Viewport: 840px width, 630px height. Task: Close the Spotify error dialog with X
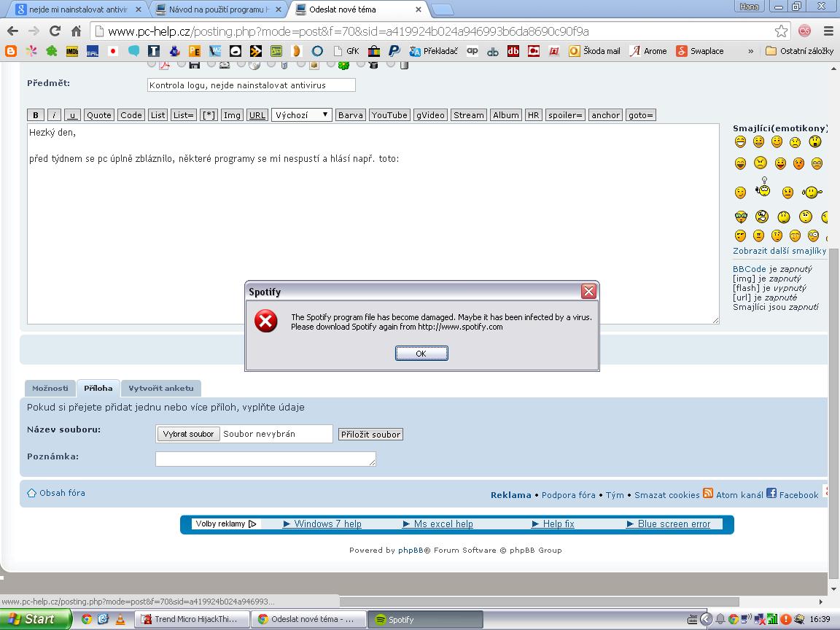click(588, 291)
